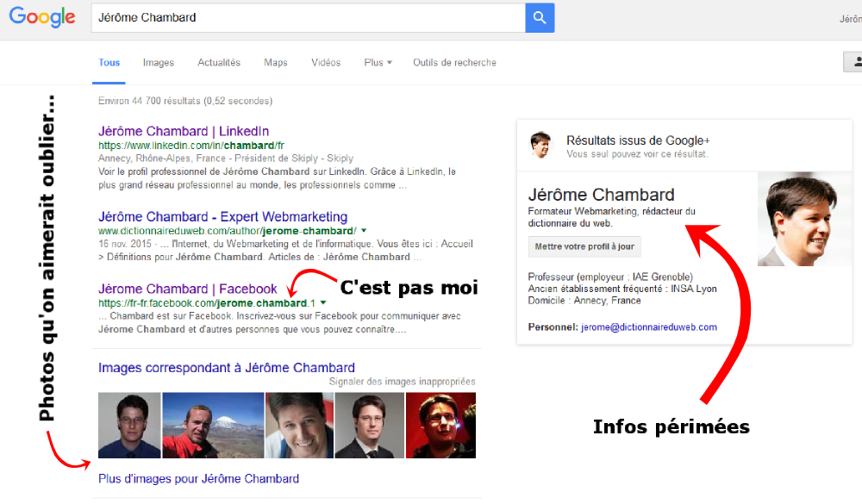Viewport: 862px width, 504px height.
Task: Click Signaler des images inappropriées
Action: [402, 382]
